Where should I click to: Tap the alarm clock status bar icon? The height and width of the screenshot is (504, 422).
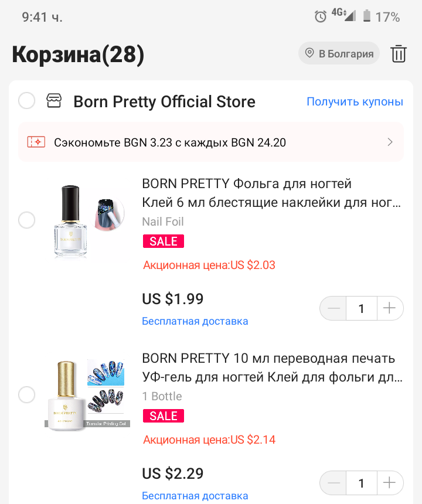coord(321,16)
